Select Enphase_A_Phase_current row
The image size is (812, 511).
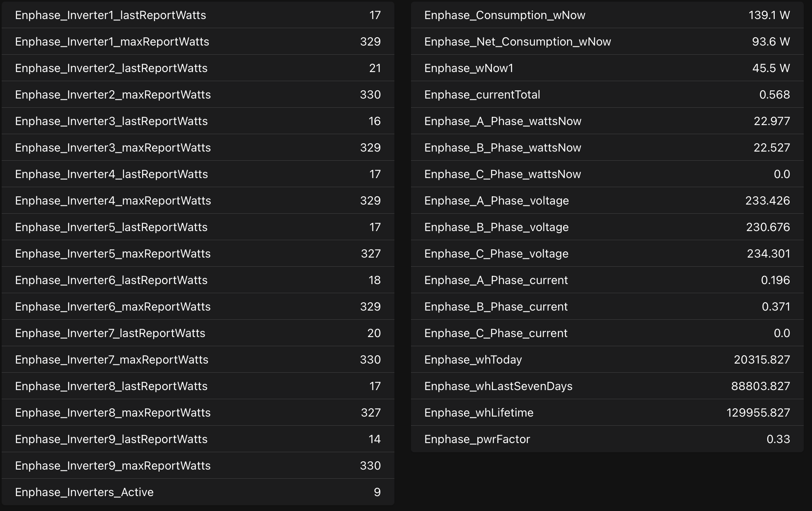tap(607, 280)
